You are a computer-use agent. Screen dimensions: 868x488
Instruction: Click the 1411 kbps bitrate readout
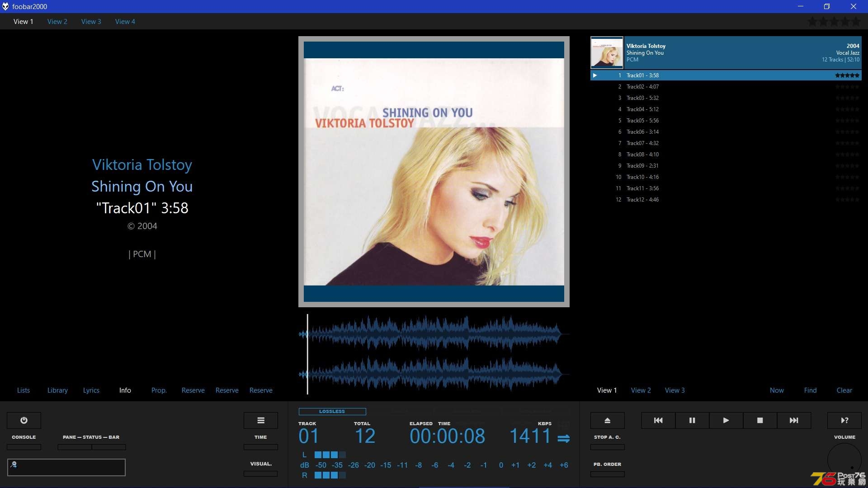[530, 436]
